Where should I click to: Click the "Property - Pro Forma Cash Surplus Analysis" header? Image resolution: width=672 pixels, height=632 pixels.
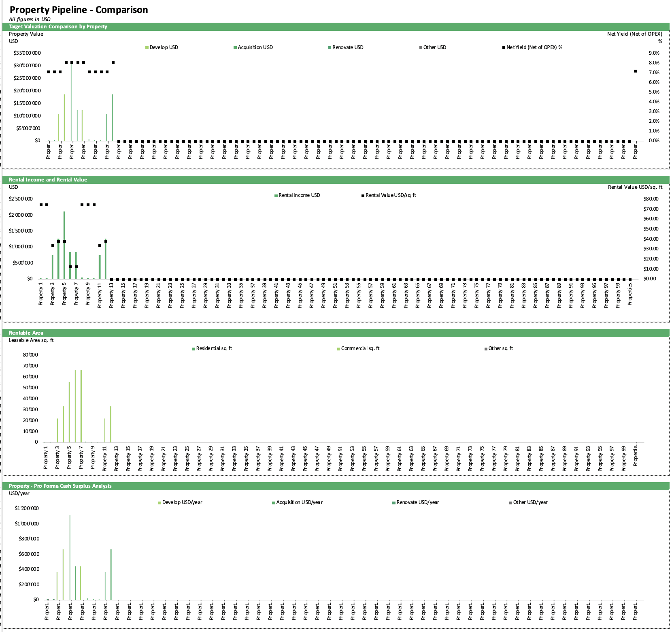tap(60, 486)
